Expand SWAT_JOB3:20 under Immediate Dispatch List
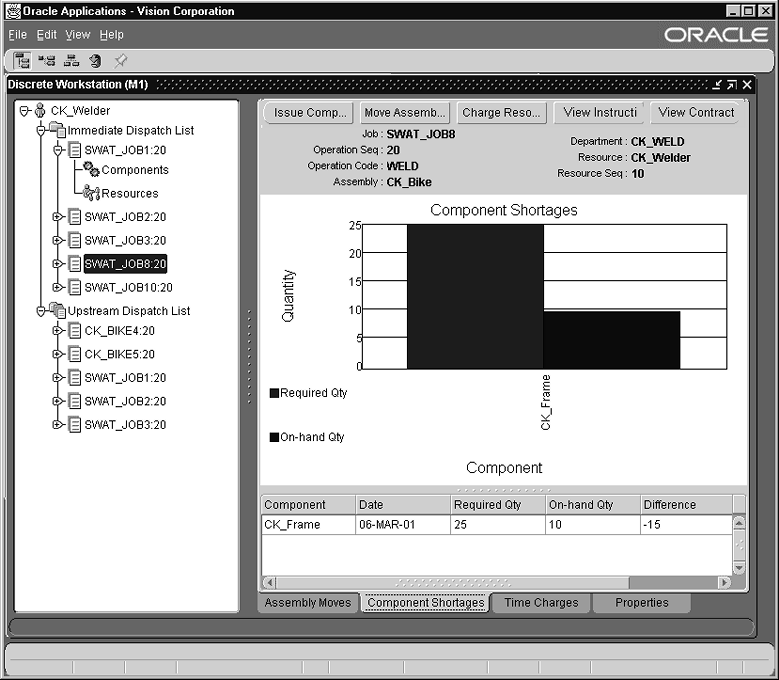 pyautogui.click(x=58, y=240)
